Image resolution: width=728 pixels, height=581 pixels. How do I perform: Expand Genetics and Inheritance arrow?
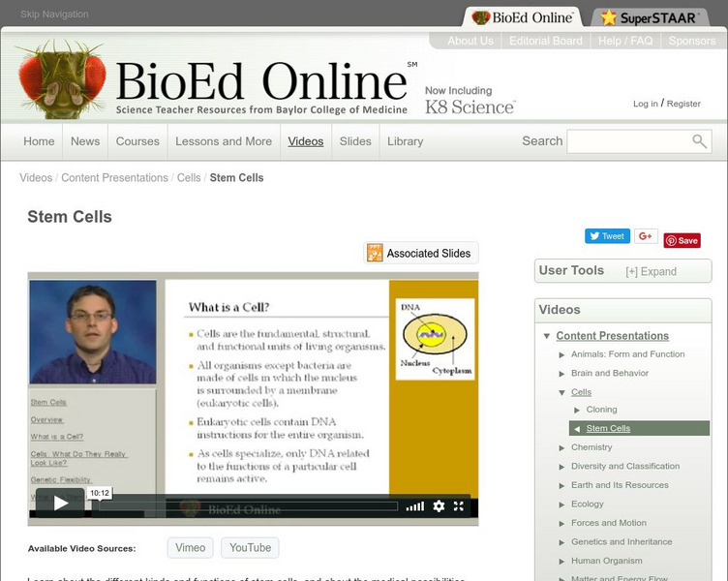pos(561,542)
